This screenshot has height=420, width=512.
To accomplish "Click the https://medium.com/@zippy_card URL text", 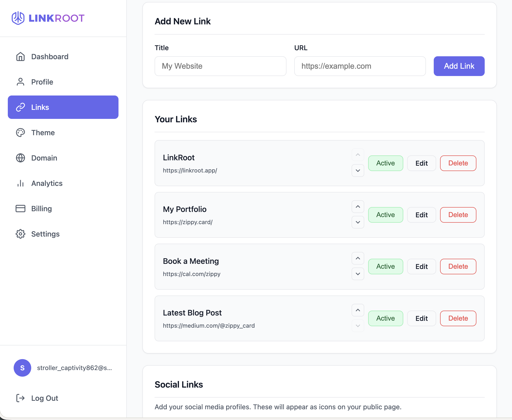I will click(209, 326).
